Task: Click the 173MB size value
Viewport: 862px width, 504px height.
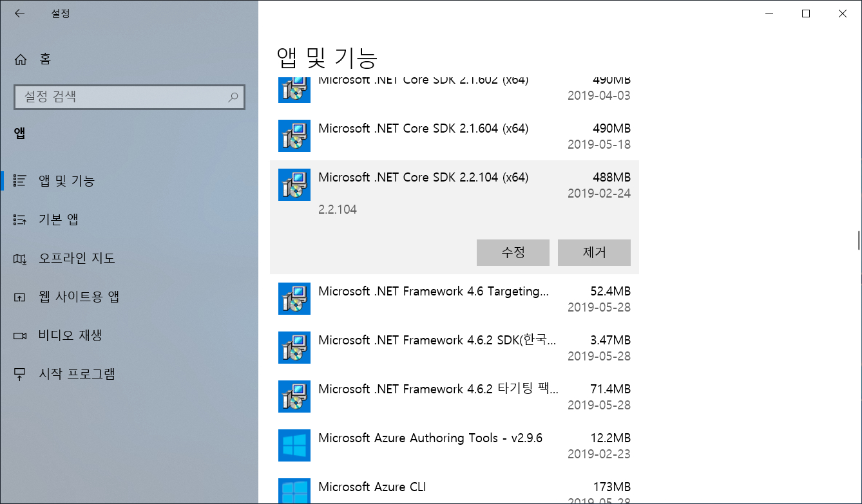Action: 612,487
